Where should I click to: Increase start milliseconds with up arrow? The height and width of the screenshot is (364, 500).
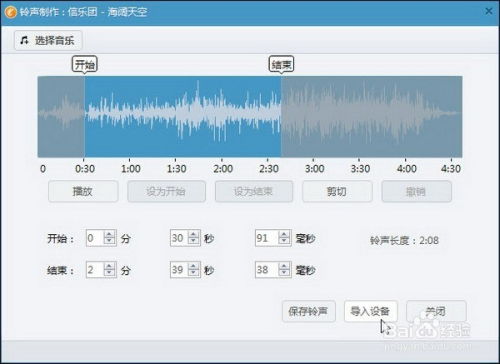click(284, 234)
